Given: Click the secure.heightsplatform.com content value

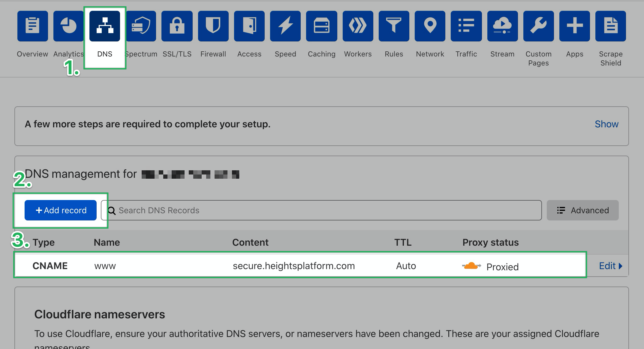Looking at the screenshot, I should [294, 266].
